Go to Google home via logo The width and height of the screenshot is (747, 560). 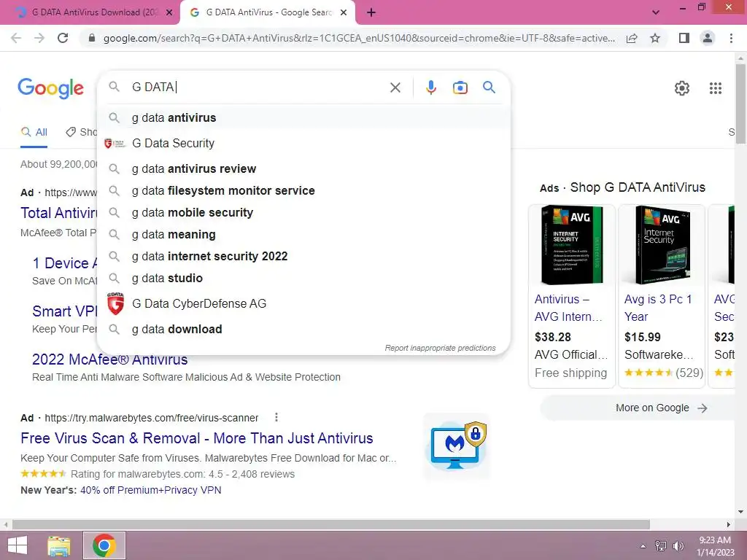[x=50, y=88]
